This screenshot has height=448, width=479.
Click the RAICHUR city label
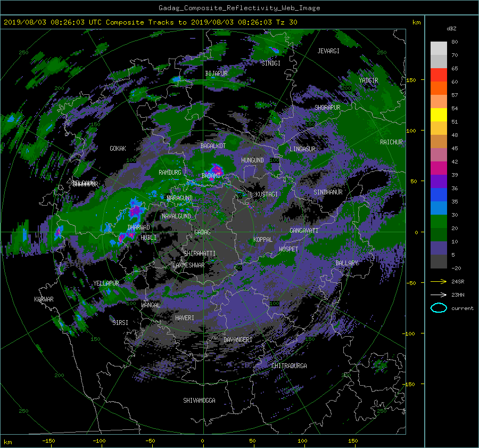391,142
